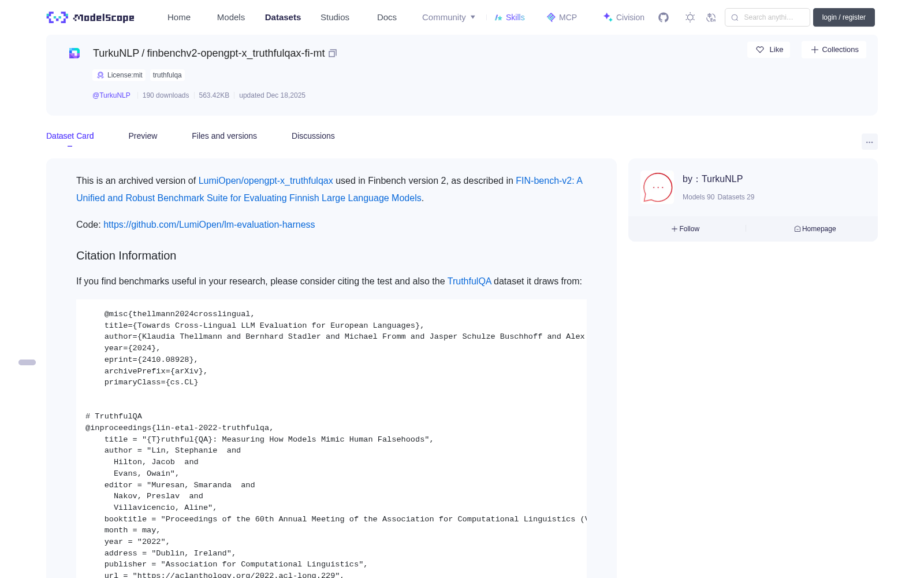Open the Studios section
The image size is (924, 578).
(x=335, y=17)
